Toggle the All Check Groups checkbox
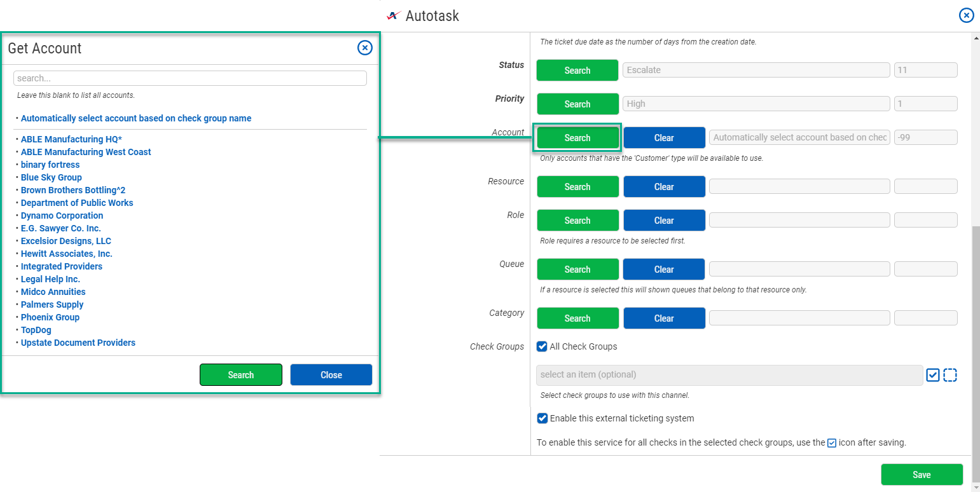This screenshot has width=980, height=492. (x=542, y=346)
